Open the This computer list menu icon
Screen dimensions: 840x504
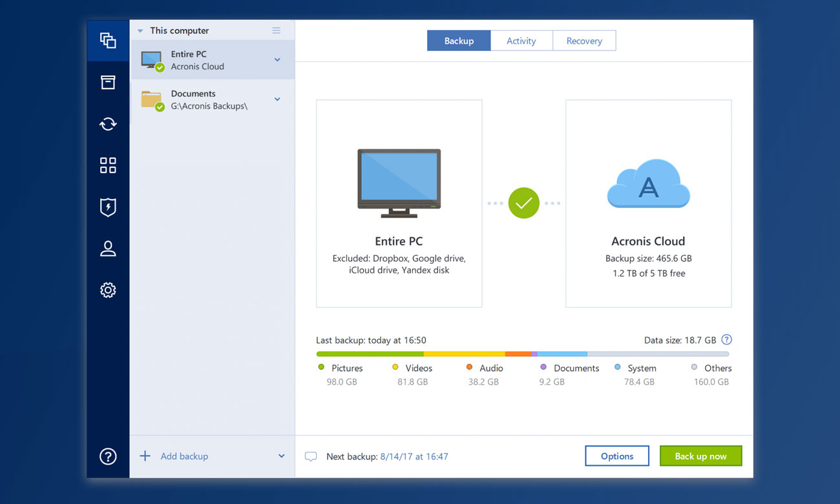tap(277, 30)
